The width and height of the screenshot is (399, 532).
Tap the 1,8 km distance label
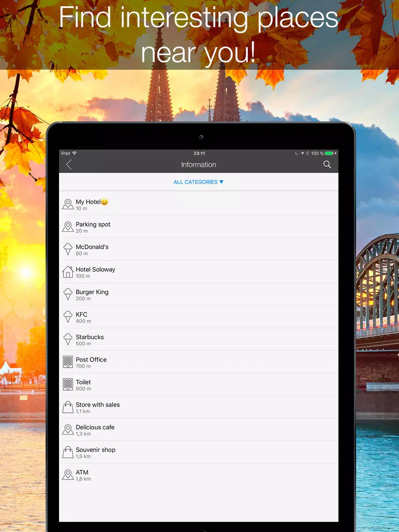pos(83,479)
